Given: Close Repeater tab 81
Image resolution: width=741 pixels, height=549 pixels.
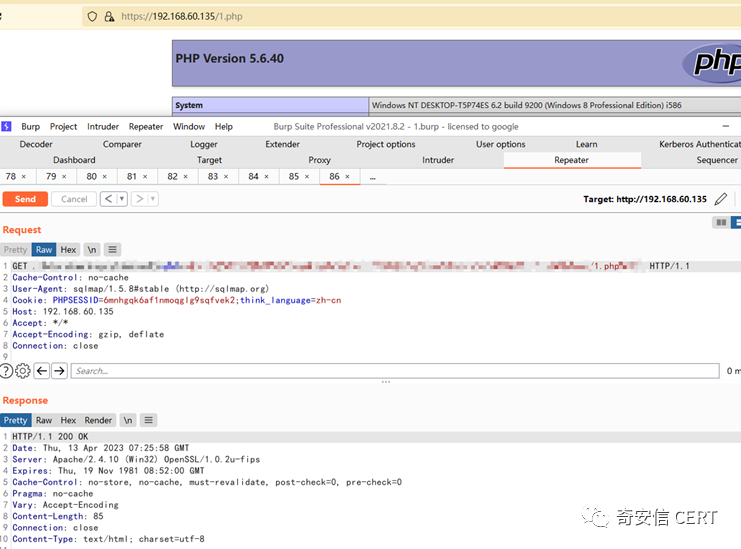Looking at the screenshot, I should pyautogui.click(x=145, y=177).
